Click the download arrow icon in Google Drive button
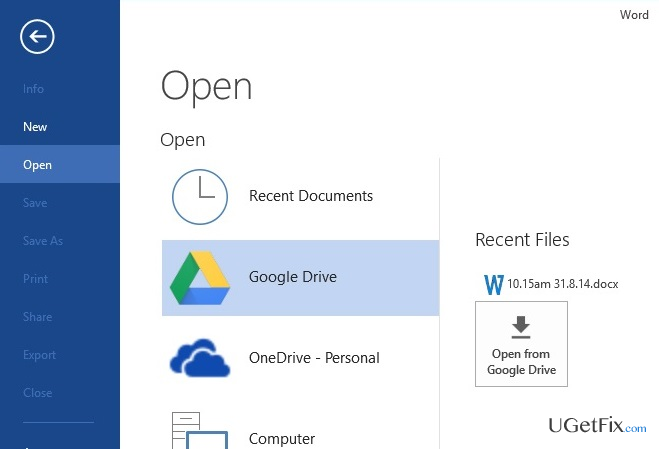The height and width of the screenshot is (449, 659). pyautogui.click(x=521, y=327)
